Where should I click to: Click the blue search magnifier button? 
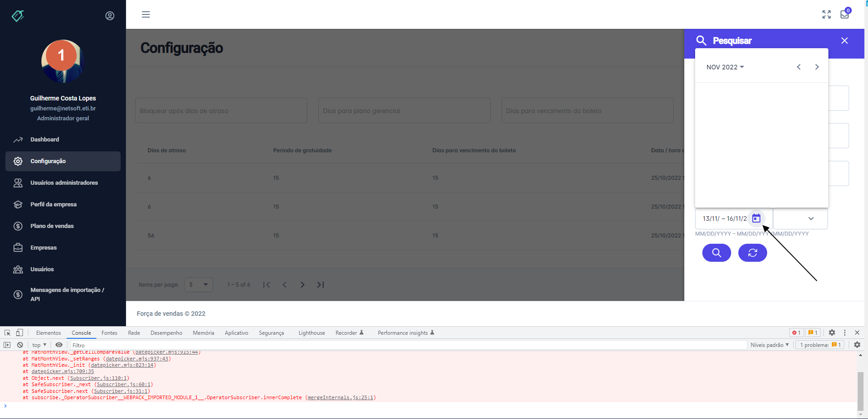coord(716,253)
